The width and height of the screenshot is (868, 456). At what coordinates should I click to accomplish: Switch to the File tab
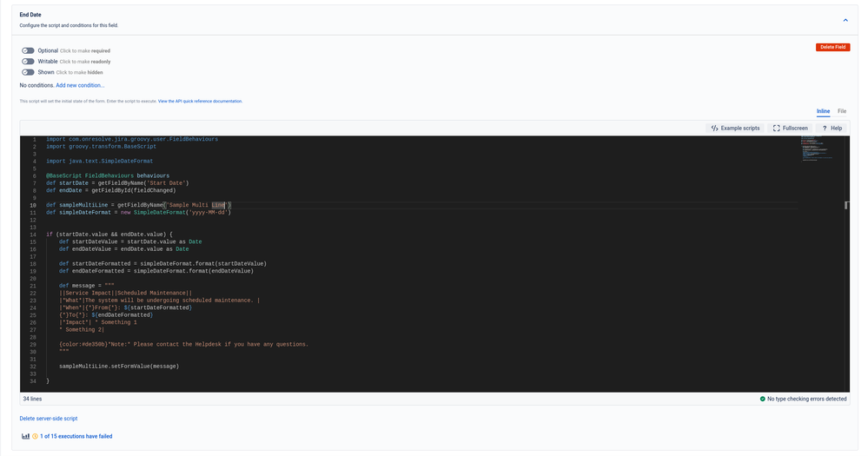[841, 111]
